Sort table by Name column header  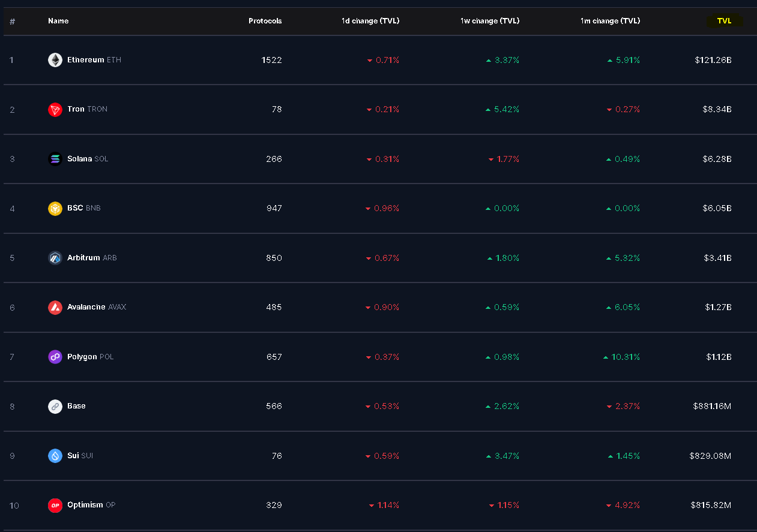click(x=58, y=21)
